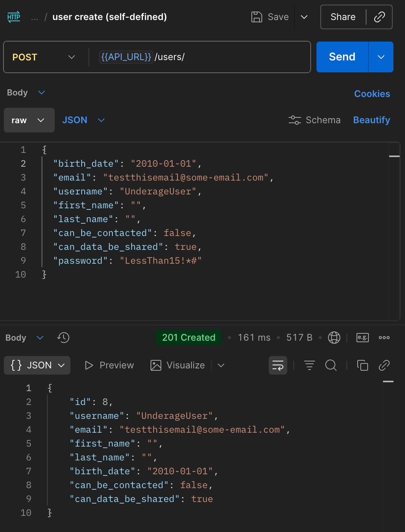This screenshot has width=405, height=532.
Task: Copy the response body to clipboard
Action: 362,365
